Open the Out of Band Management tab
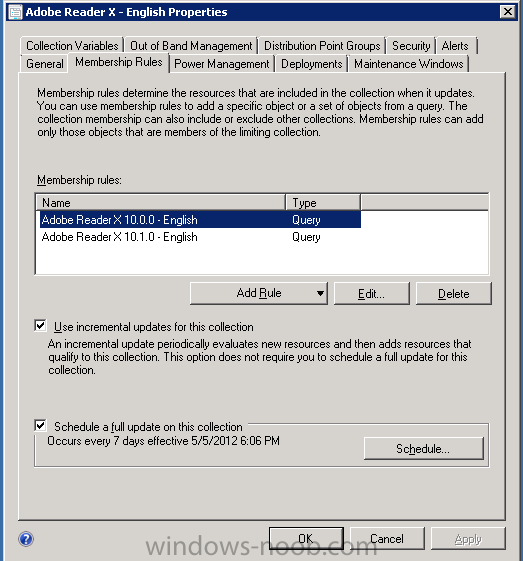This screenshot has width=523, height=561. 191,46
